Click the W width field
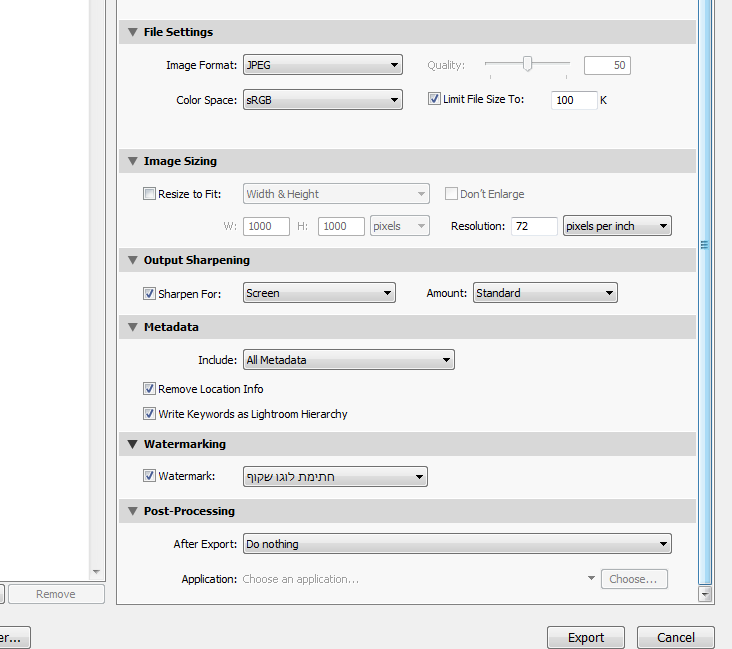Screen dimensions: 732x649 point(266,226)
